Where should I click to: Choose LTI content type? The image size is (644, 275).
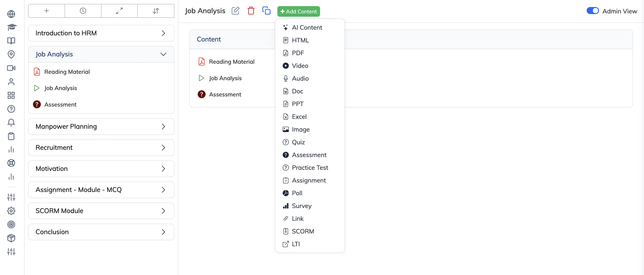[310, 244]
